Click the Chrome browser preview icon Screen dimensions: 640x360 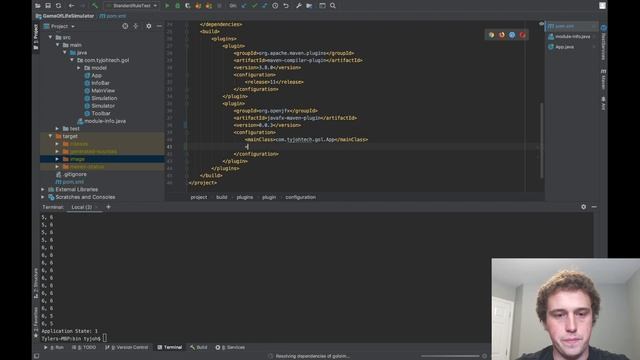pos(491,35)
